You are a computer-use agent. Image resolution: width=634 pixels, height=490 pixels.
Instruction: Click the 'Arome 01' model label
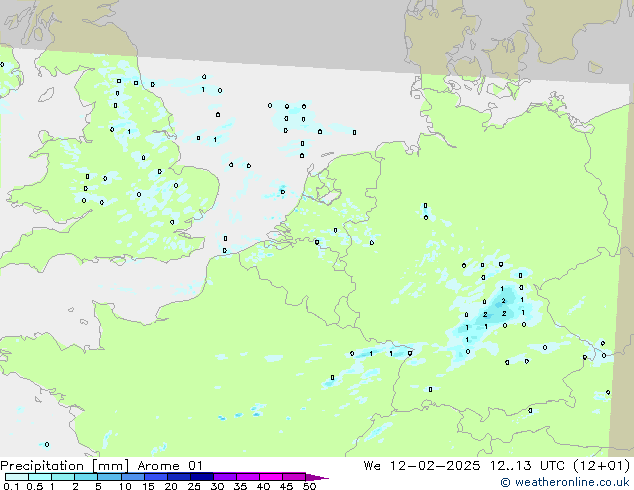click(170, 466)
